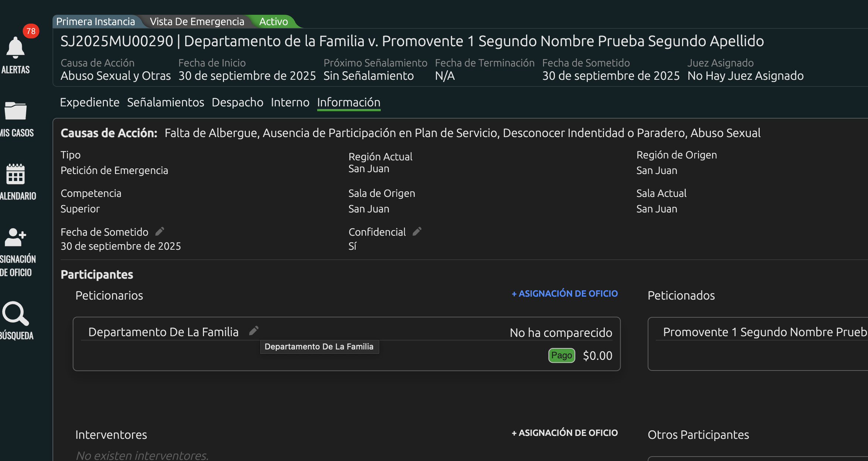Click the Asignación de Oficio sidebar icon
868x461 pixels.
16,237
